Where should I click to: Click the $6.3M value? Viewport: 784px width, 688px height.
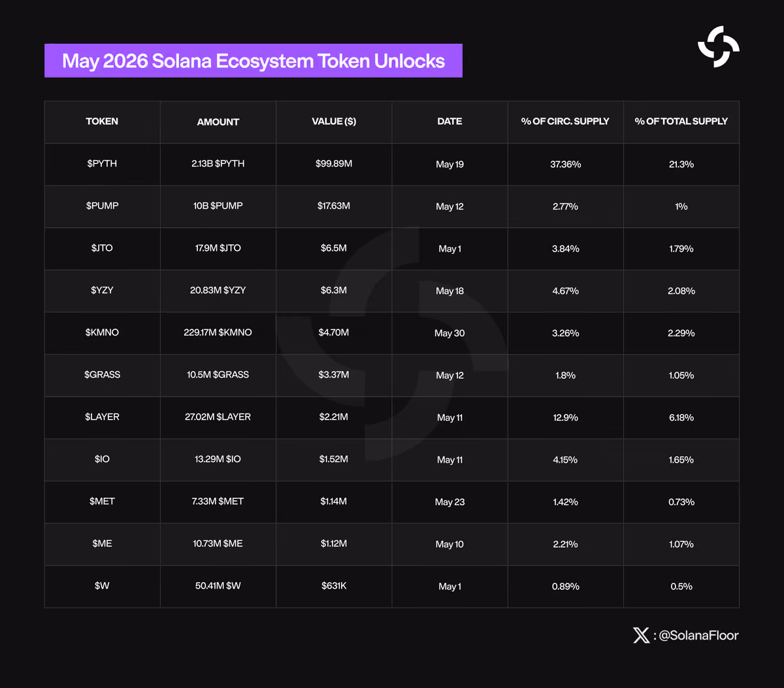tap(334, 290)
